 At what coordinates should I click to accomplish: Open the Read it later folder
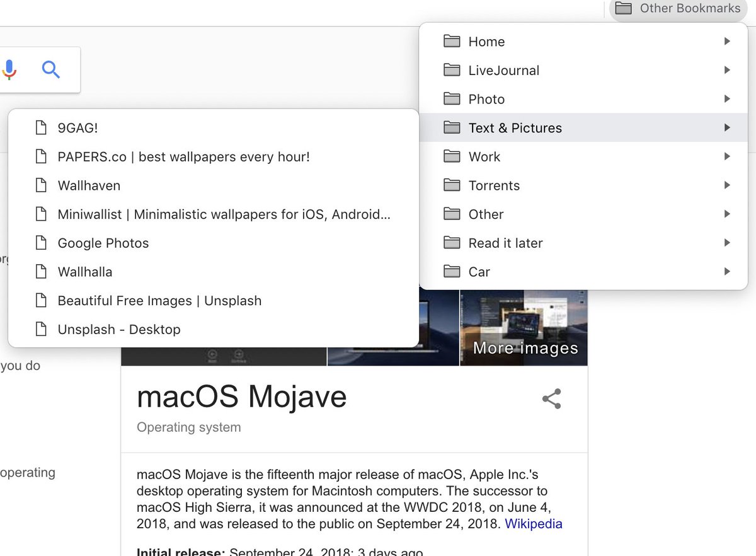[583, 243]
